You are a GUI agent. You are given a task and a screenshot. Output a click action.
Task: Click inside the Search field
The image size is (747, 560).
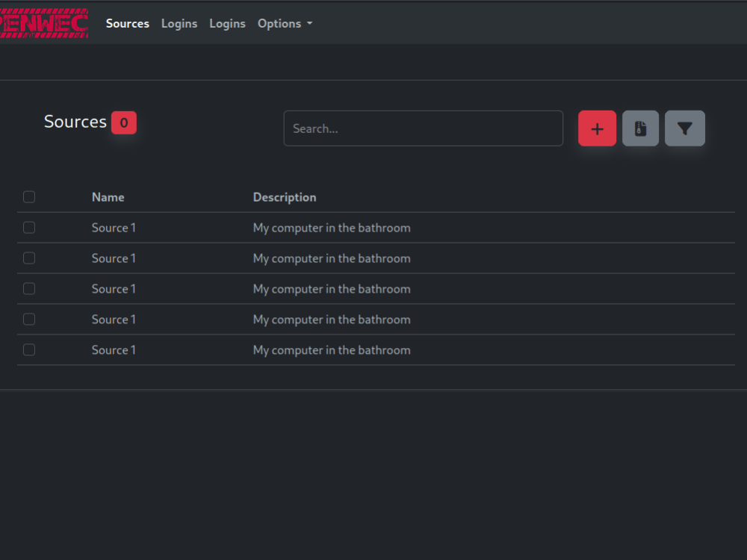point(423,128)
